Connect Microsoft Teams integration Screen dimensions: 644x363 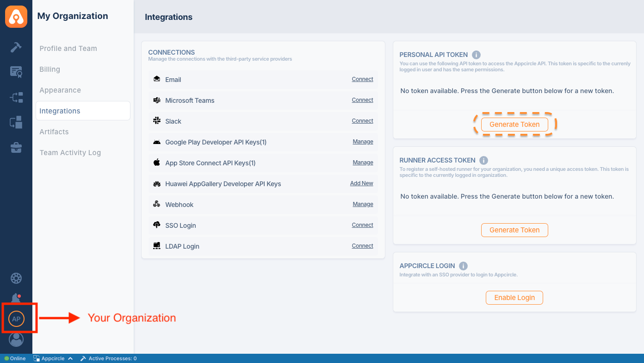pyautogui.click(x=362, y=100)
